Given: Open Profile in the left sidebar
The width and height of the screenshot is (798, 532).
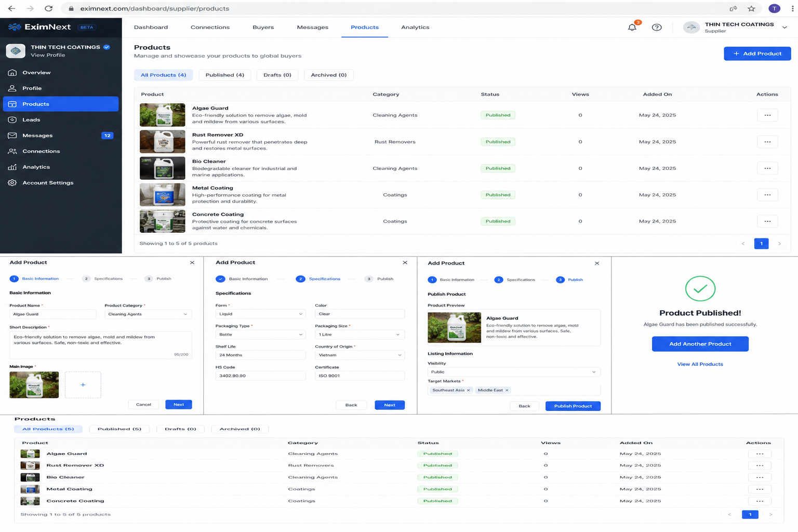Looking at the screenshot, I should tap(61, 88).
